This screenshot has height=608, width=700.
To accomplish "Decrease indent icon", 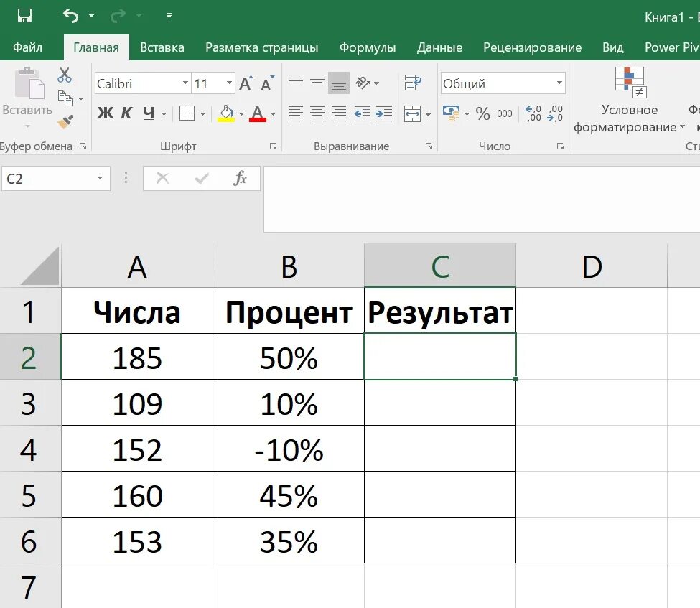I will [x=362, y=114].
